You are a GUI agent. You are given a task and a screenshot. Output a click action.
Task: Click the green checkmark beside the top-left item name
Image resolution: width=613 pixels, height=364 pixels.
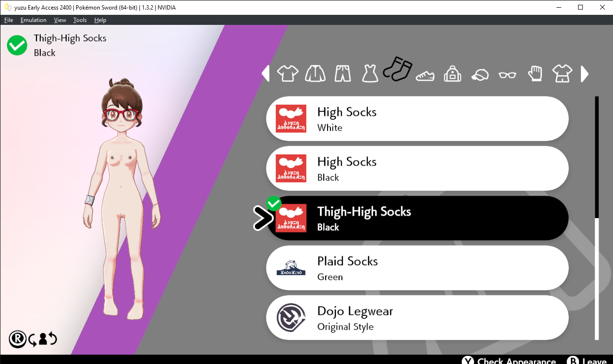click(x=17, y=45)
